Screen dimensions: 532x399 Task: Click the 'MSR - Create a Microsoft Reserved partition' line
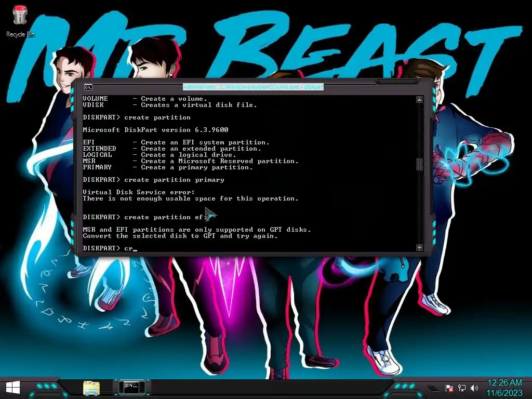click(191, 161)
